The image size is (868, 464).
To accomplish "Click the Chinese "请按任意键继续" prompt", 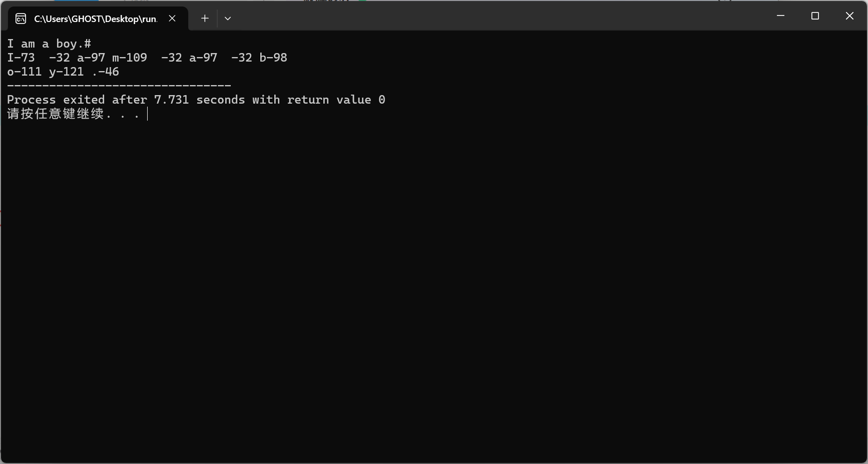I will 55,114.
